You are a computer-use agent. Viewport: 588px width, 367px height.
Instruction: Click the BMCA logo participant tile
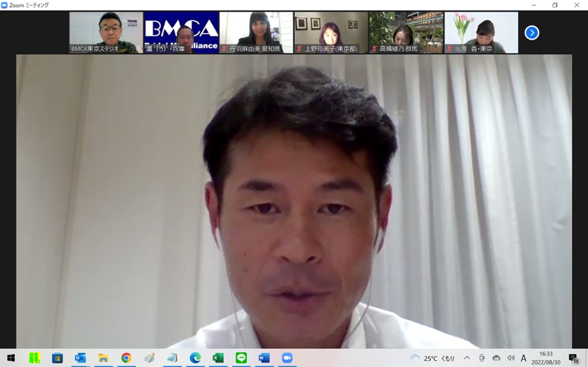click(x=181, y=32)
